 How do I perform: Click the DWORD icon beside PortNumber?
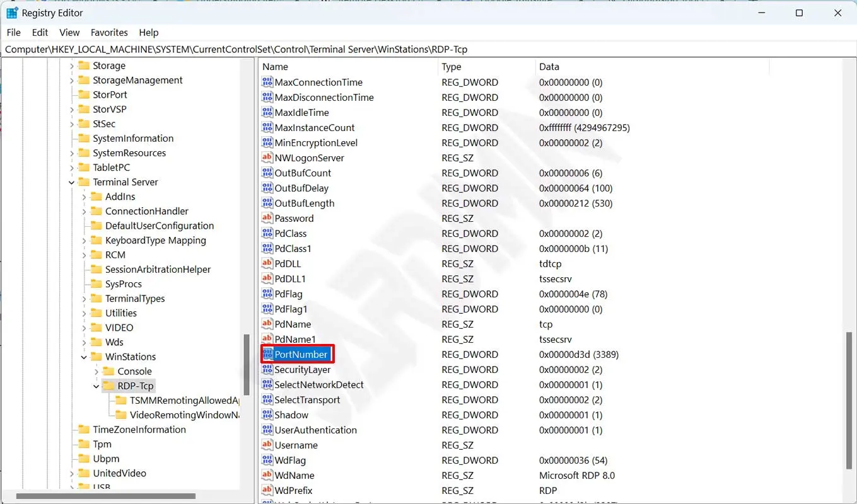tap(267, 355)
